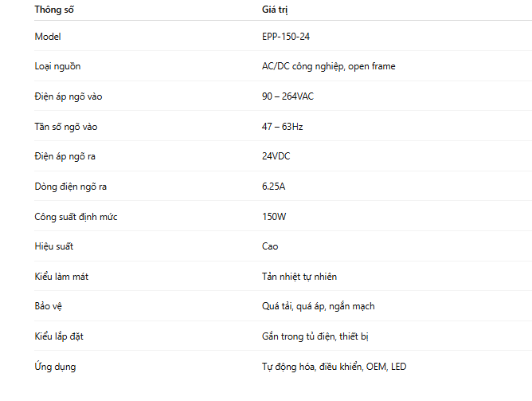
Task: Click the "Hiệu suất" row label
Action: coord(54,246)
